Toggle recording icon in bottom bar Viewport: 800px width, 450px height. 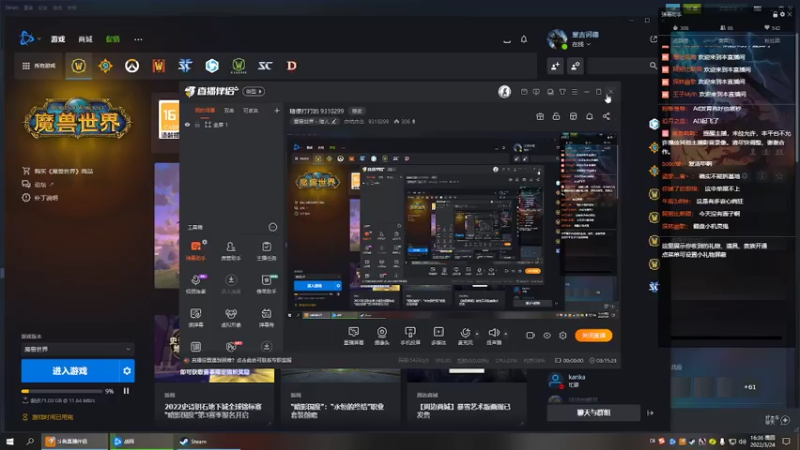pos(530,335)
